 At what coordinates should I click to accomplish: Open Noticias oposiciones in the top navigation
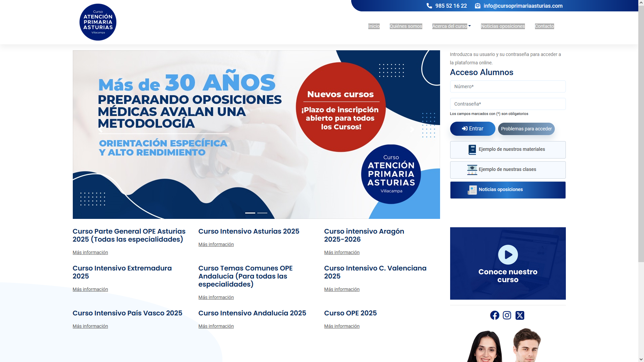click(502, 26)
